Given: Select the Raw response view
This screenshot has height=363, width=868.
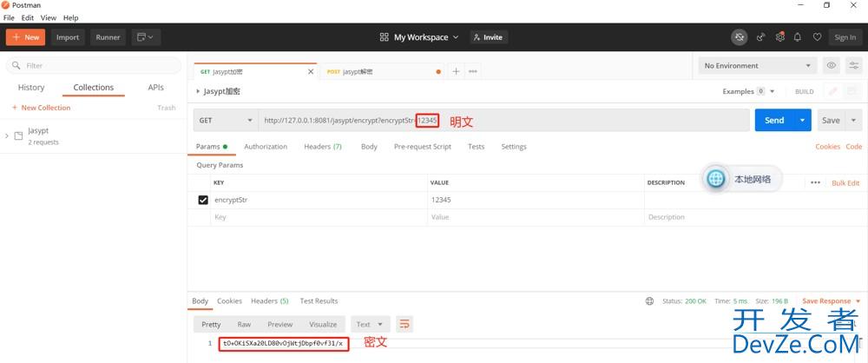Looking at the screenshot, I should [x=244, y=324].
